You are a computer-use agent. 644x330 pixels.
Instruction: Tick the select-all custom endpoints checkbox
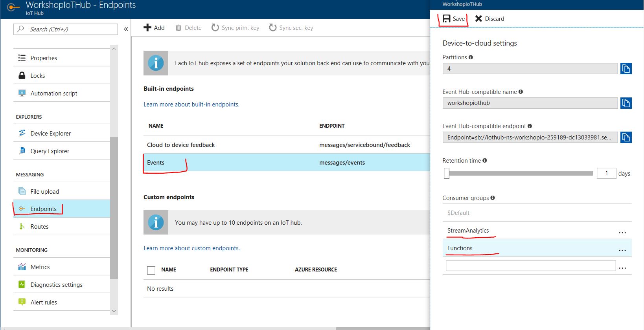tap(151, 270)
